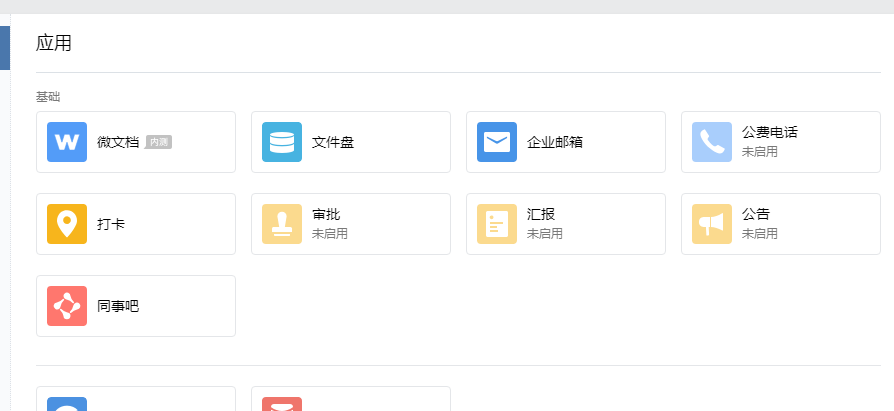
Task: Click the 企业邮箱 envelope icon
Action: (497, 142)
